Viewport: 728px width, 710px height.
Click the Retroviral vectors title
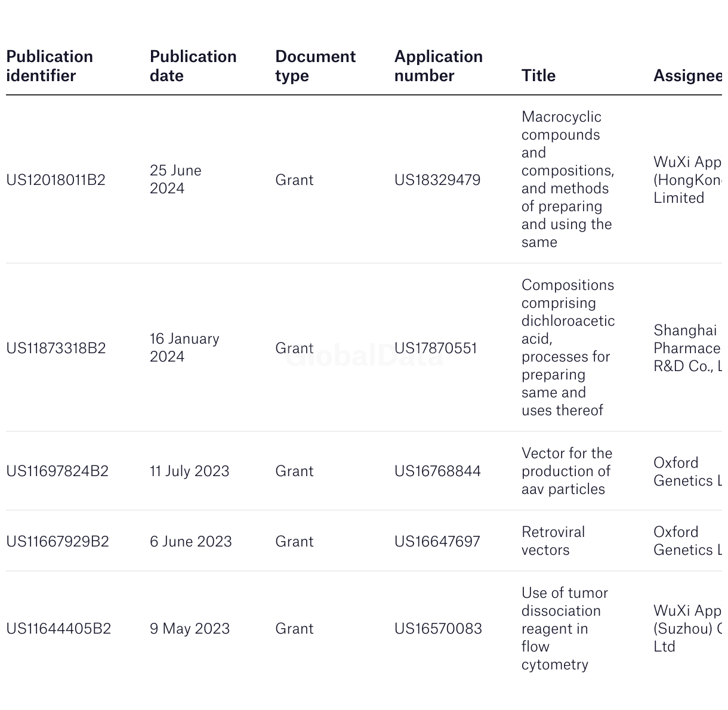click(x=553, y=541)
